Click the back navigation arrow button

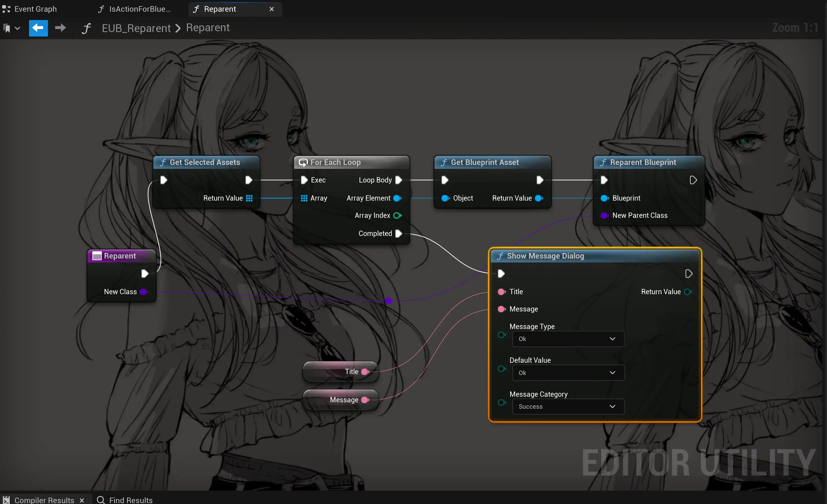38,28
